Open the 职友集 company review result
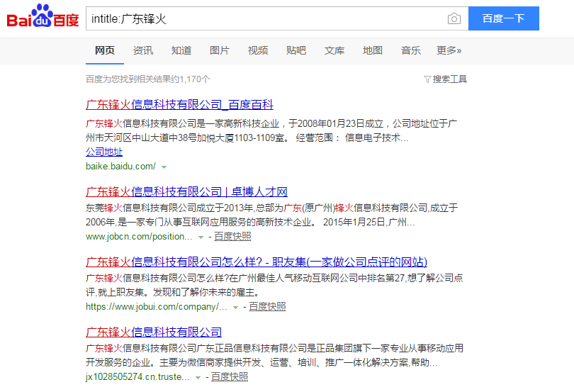Viewport: 574px width, 392px height. (257, 262)
